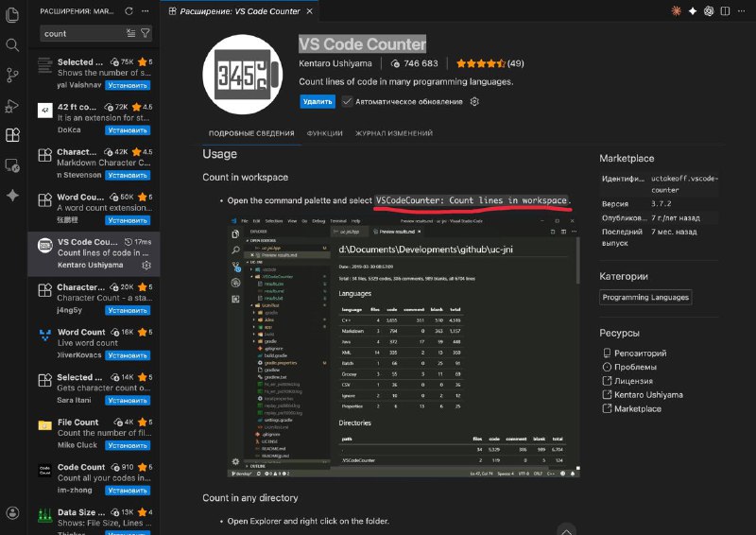Install the Character... extension by j4ng5y

coord(128,311)
